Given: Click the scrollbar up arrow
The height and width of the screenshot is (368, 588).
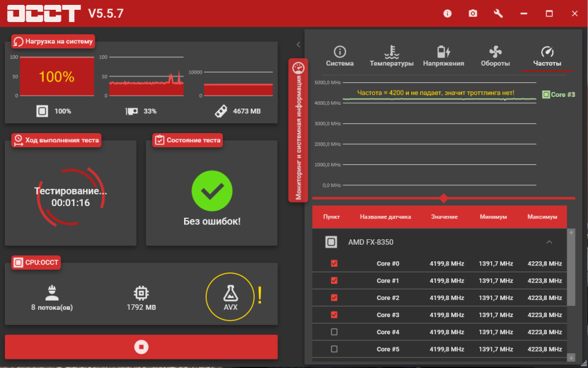Looking at the screenshot, I should (571, 232).
